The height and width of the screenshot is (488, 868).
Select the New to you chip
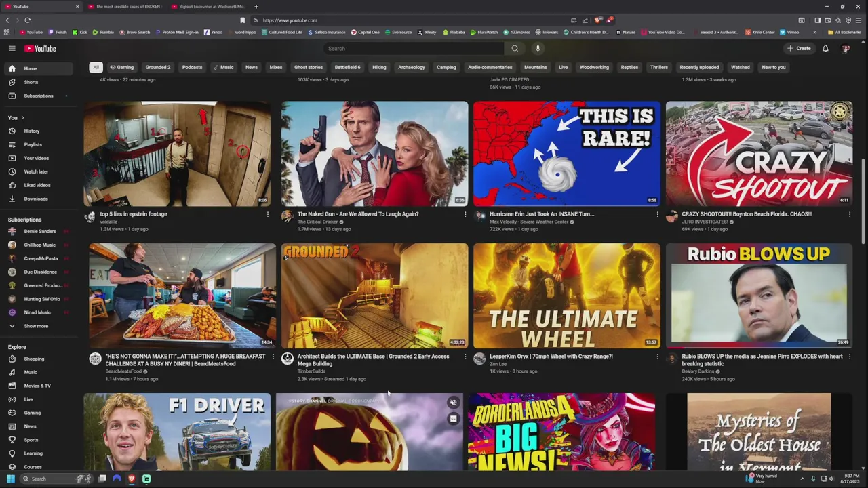pos(773,67)
